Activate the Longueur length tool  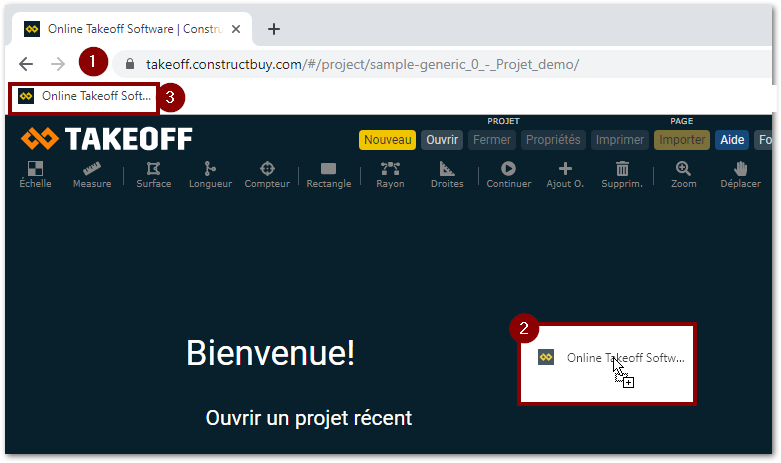point(210,174)
